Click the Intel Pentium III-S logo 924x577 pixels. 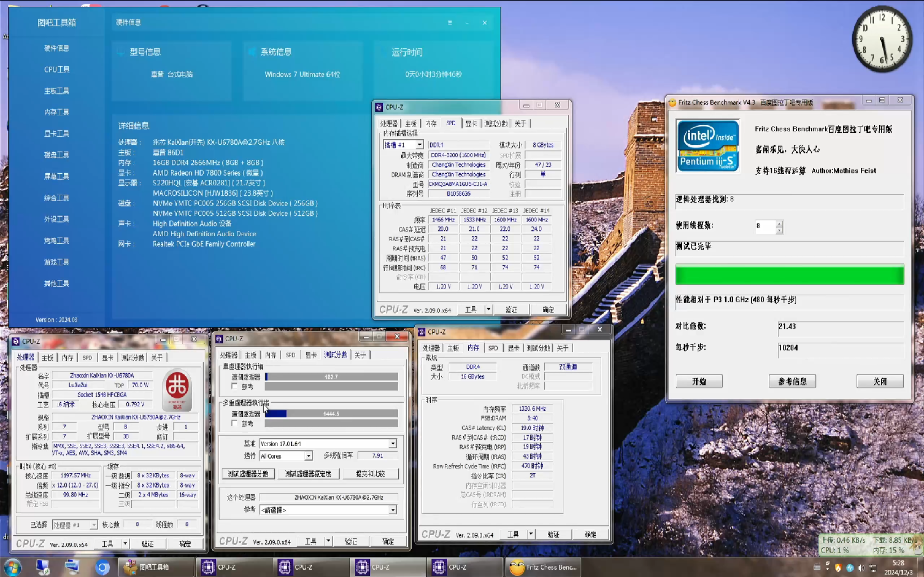point(707,146)
